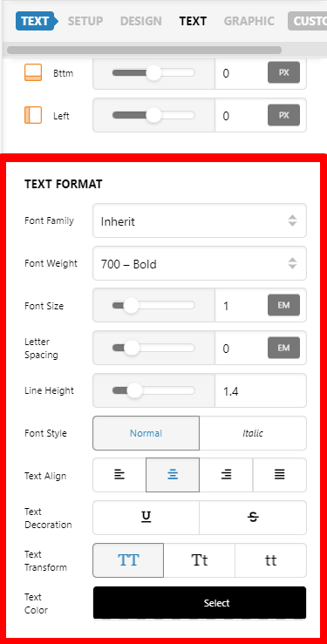The height and width of the screenshot is (644, 327).
Task: Switch to the DESIGN tab
Action: click(141, 21)
